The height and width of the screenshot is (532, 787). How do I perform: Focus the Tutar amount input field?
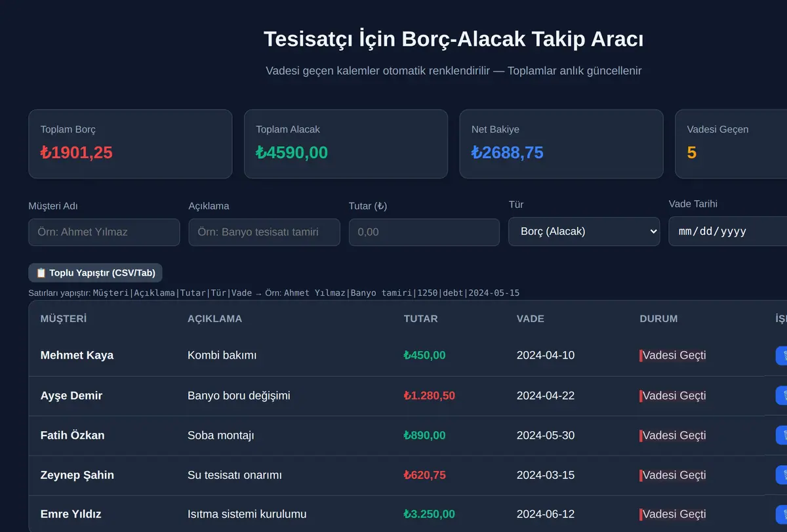(424, 232)
